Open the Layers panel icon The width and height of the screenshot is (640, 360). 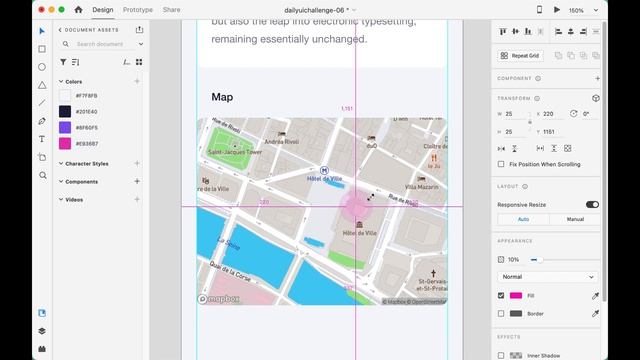tap(42, 331)
